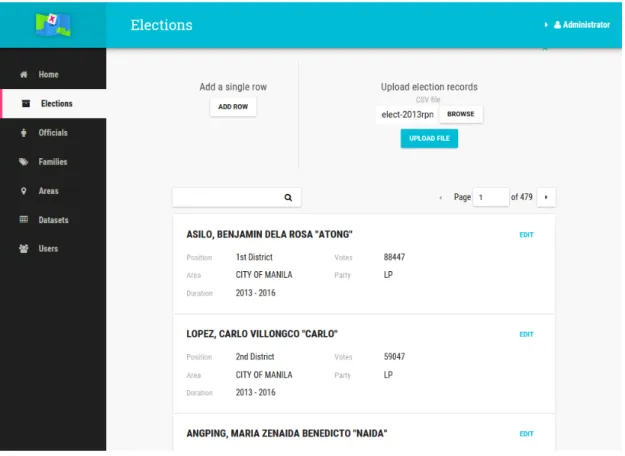Open the Elections menu item
This screenshot has width=625, height=456.
coord(54,104)
